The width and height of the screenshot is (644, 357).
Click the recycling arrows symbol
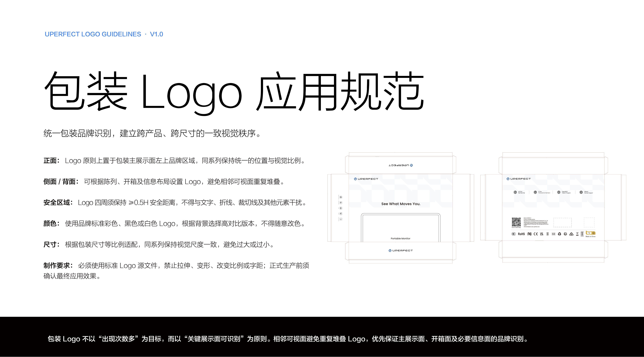tap(559, 234)
